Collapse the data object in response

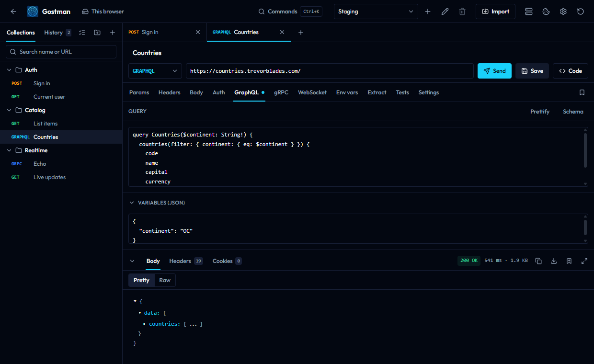click(140, 313)
